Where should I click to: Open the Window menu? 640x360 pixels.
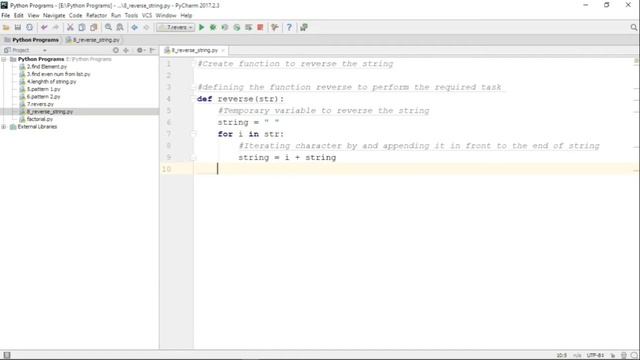pos(166,16)
